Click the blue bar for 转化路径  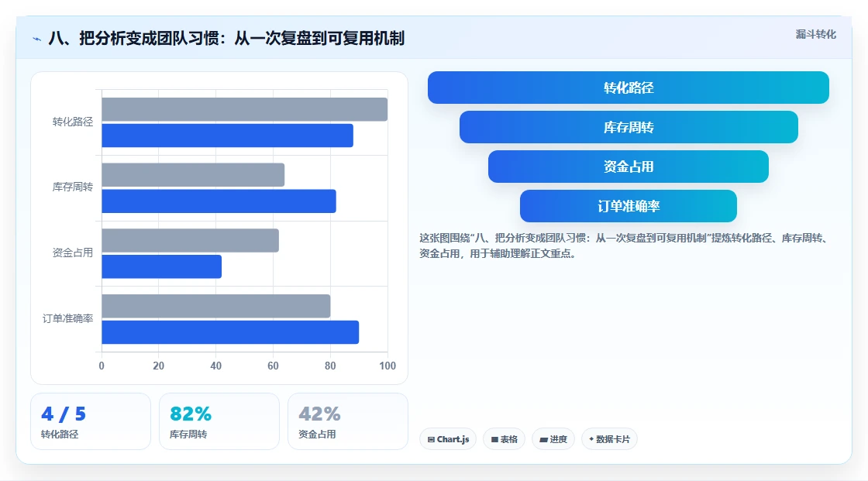(x=228, y=136)
